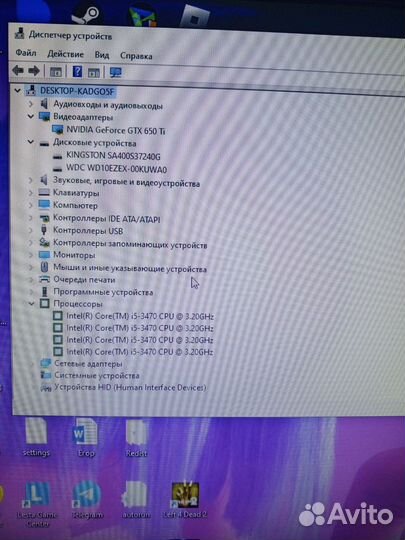Open the Файл menu
This screenshot has height=540, width=405.
coord(26,53)
